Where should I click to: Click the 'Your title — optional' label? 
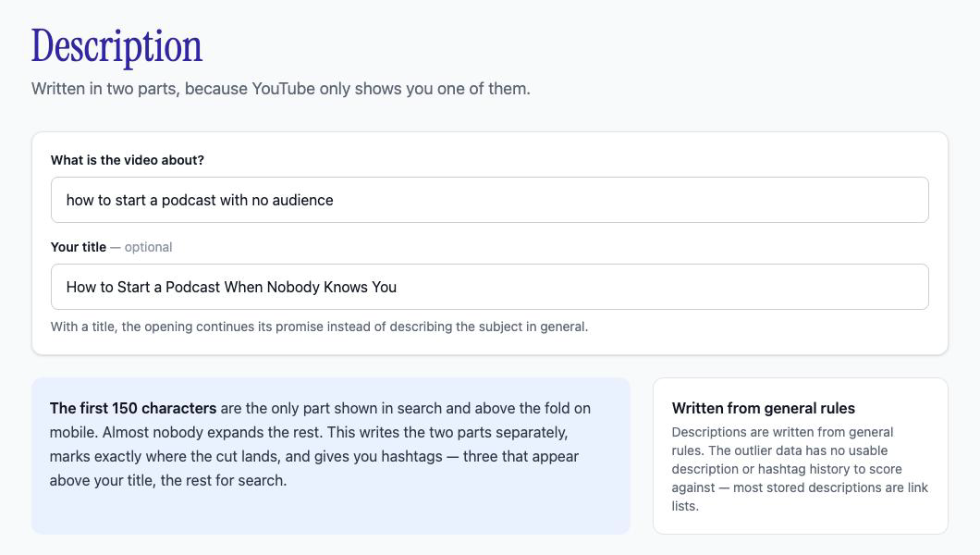(111, 247)
